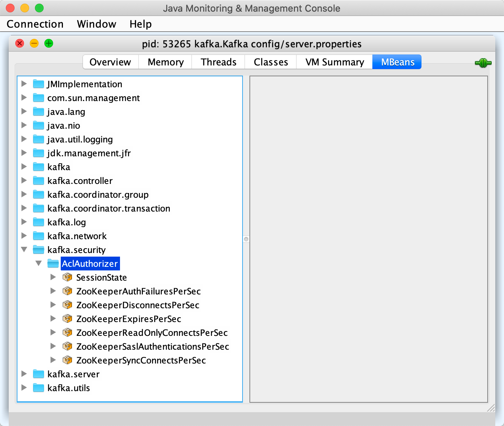
Task: Click the green connection status icon
Action: pyautogui.click(x=483, y=63)
